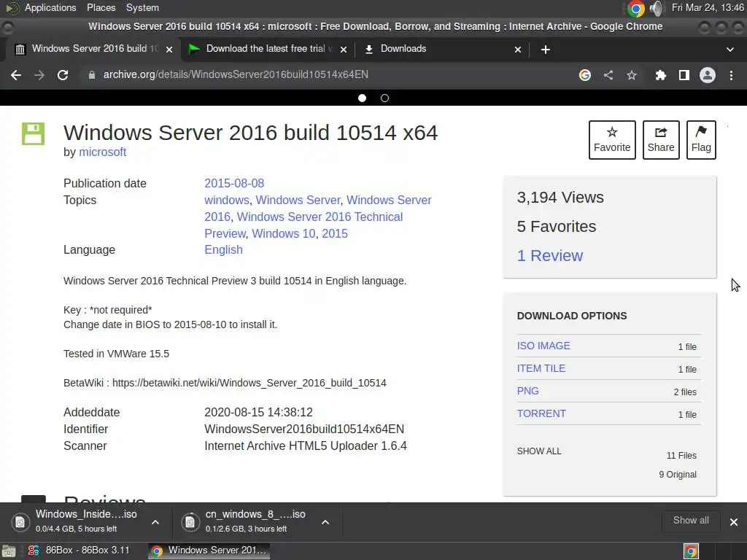The image size is (747, 560).
Task: Open the tab search dropdown chevron
Action: pyautogui.click(x=729, y=50)
